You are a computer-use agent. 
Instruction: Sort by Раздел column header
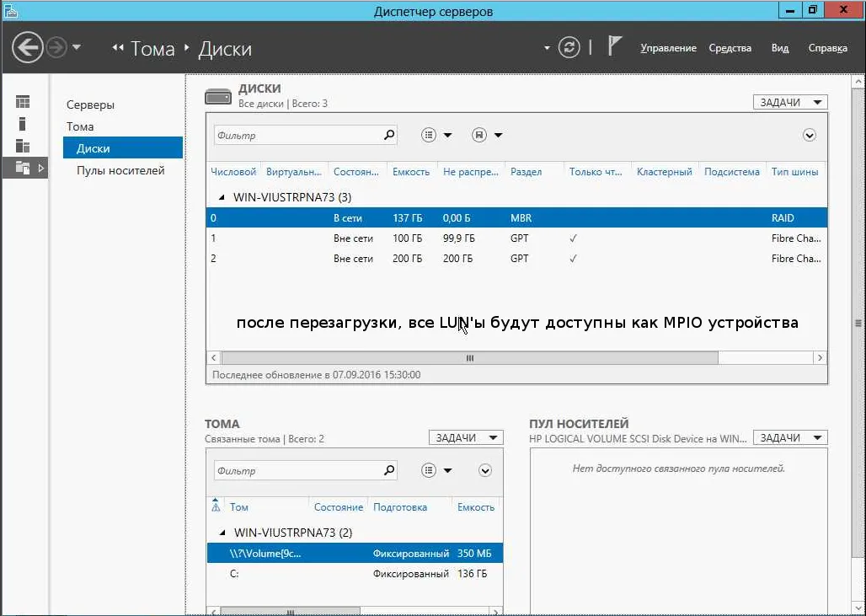pos(526,172)
